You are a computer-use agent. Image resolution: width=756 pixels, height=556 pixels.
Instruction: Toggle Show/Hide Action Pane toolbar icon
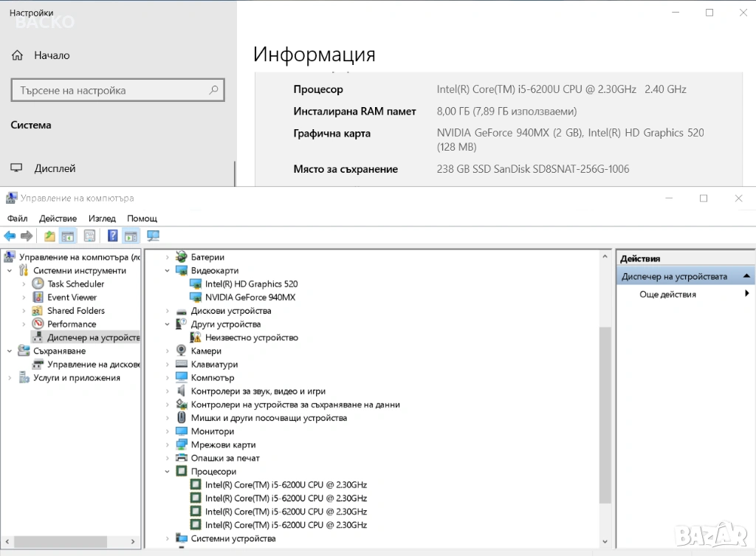tap(131, 236)
